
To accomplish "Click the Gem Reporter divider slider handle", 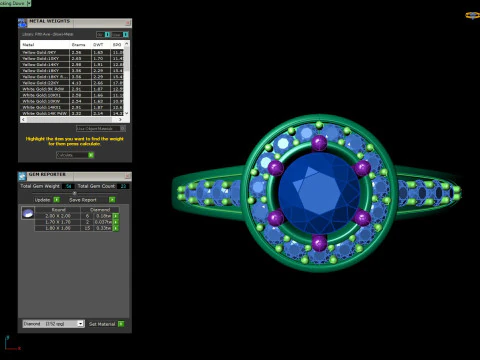I will 75,193.
